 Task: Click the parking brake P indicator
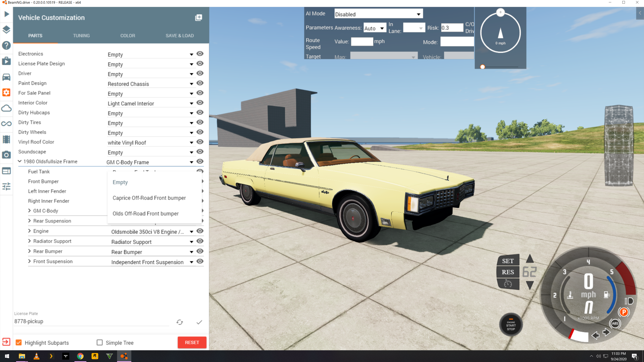click(624, 312)
